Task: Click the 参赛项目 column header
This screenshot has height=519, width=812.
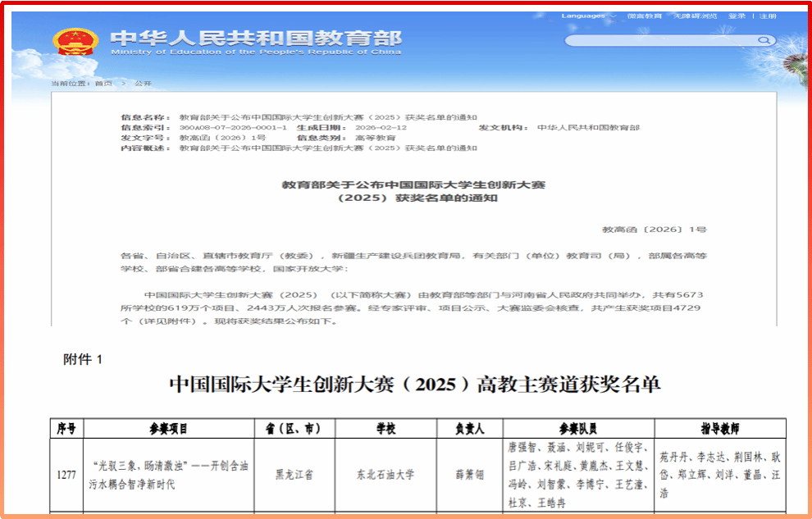Action: coord(168,428)
